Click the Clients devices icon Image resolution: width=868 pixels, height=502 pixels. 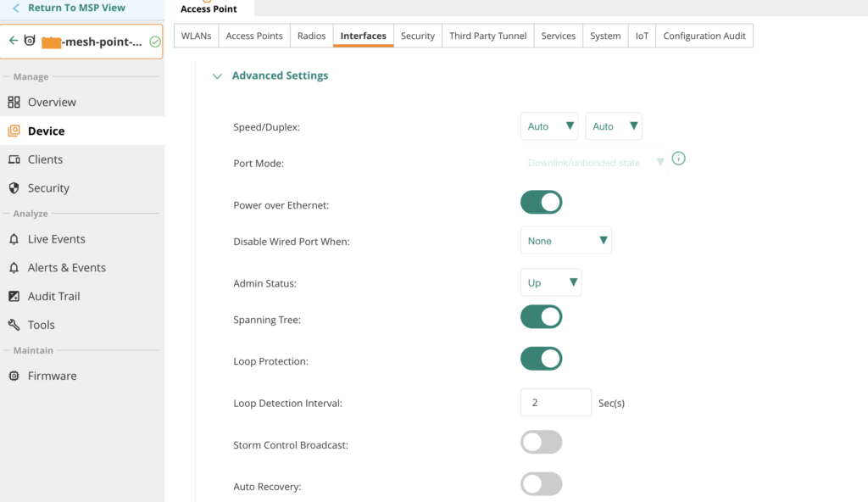tap(14, 159)
